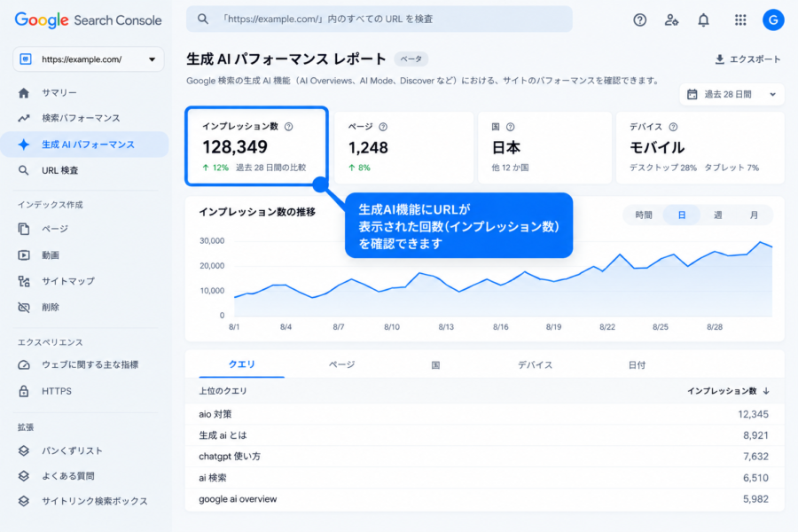Click the layers icon beside よくある質問

tap(23, 476)
